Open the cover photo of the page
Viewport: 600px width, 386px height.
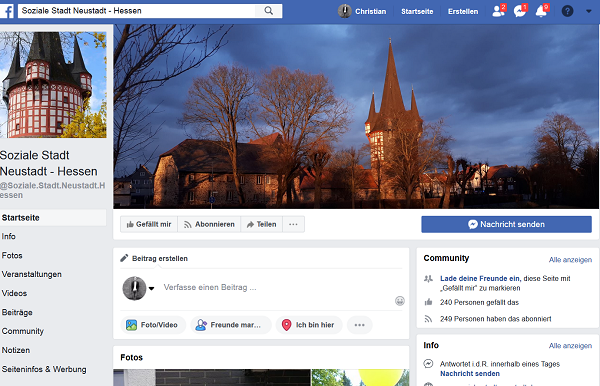(x=356, y=117)
